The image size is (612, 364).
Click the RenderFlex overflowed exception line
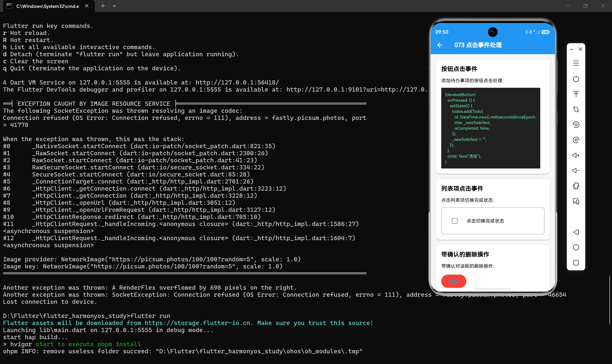pos(150,288)
